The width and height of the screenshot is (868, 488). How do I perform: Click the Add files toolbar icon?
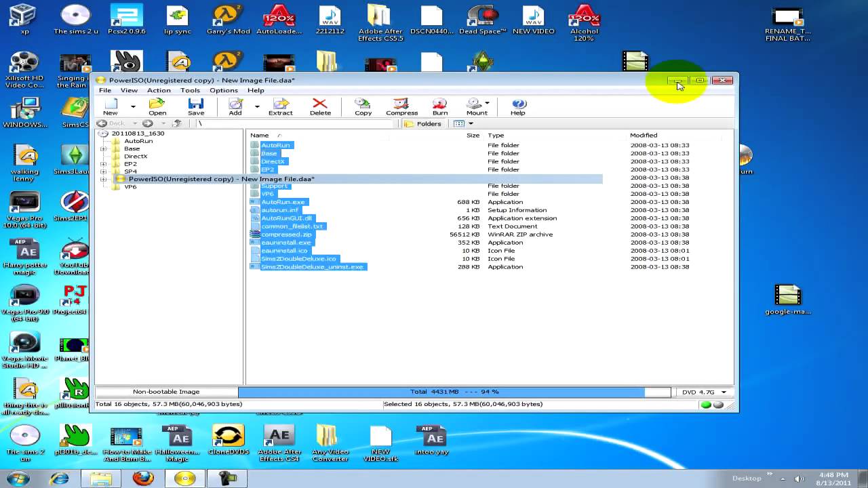tap(235, 106)
